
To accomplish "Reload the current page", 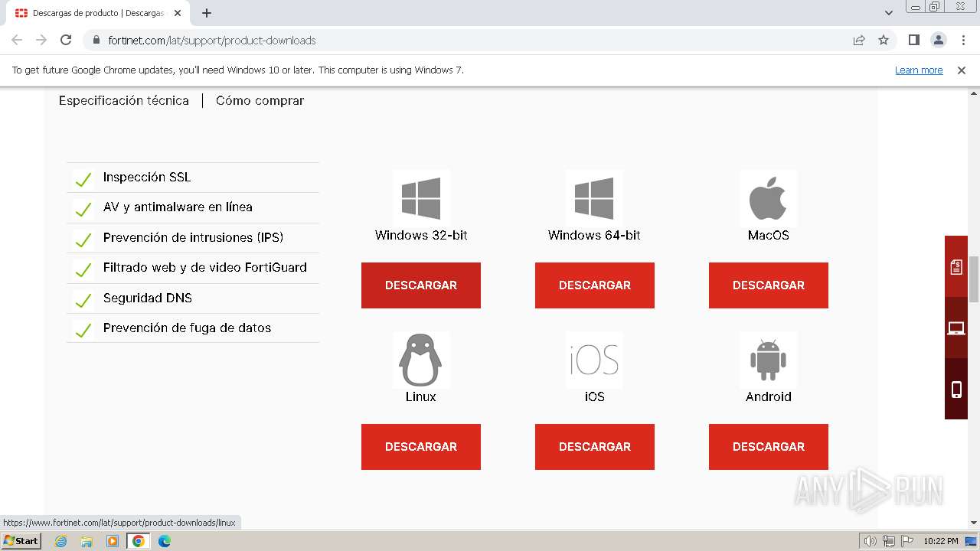I will point(66,40).
